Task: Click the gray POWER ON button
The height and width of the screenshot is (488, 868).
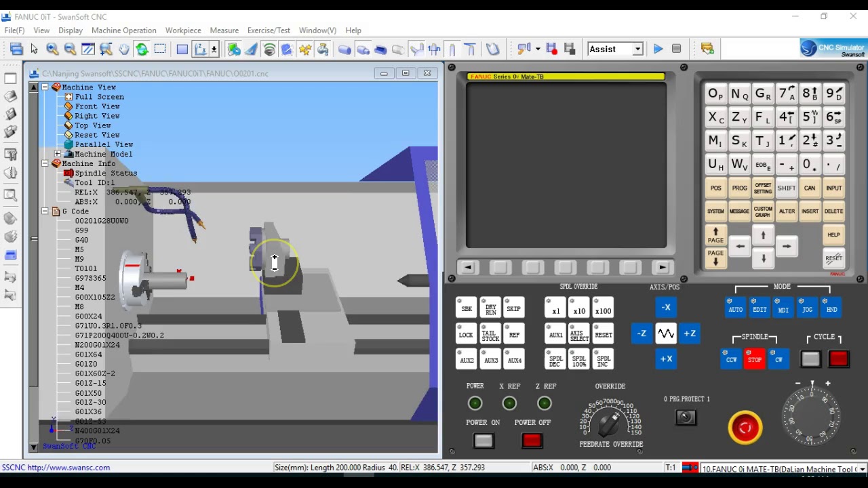Action: pos(484,441)
